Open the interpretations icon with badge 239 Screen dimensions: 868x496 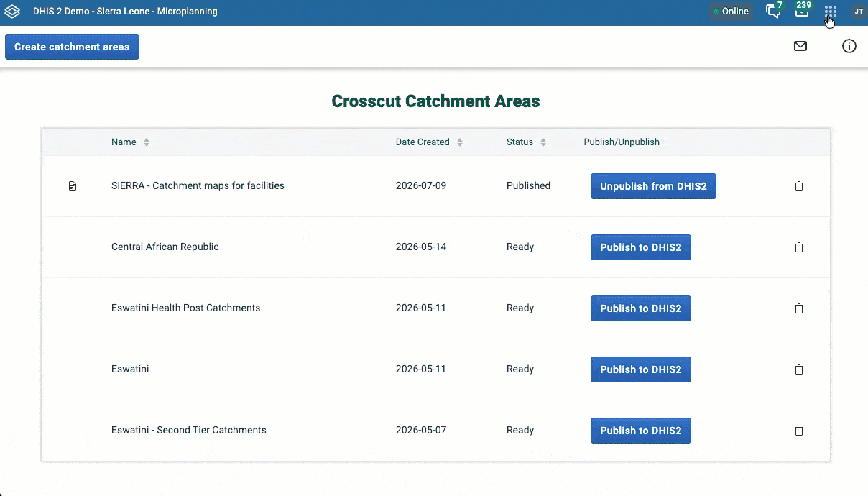[802, 10]
